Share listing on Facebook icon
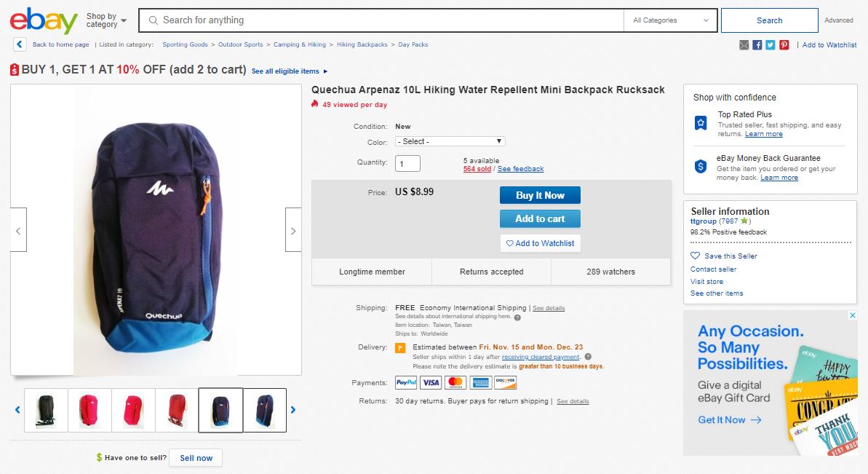This screenshot has height=474, width=868. point(757,45)
